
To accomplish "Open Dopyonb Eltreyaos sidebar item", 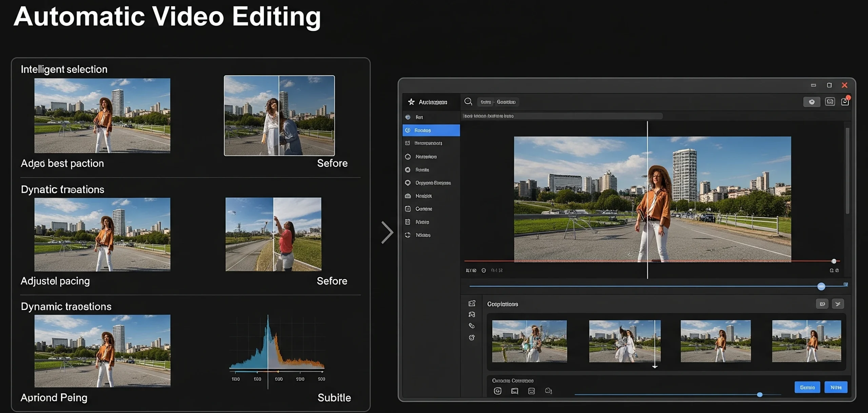I will pyautogui.click(x=433, y=183).
